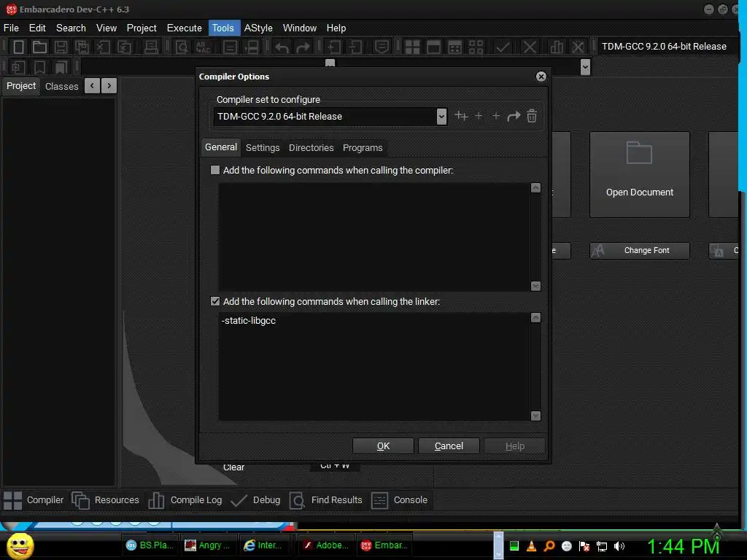Enable adding commands when calling the compiler
This screenshot has width=747, height=560.
click(215, 170)
